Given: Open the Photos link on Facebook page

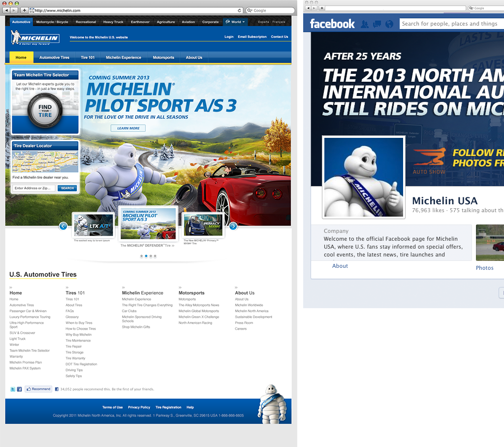Looking at the screenshot, I should pyautogui.click(x=485, y=268).
